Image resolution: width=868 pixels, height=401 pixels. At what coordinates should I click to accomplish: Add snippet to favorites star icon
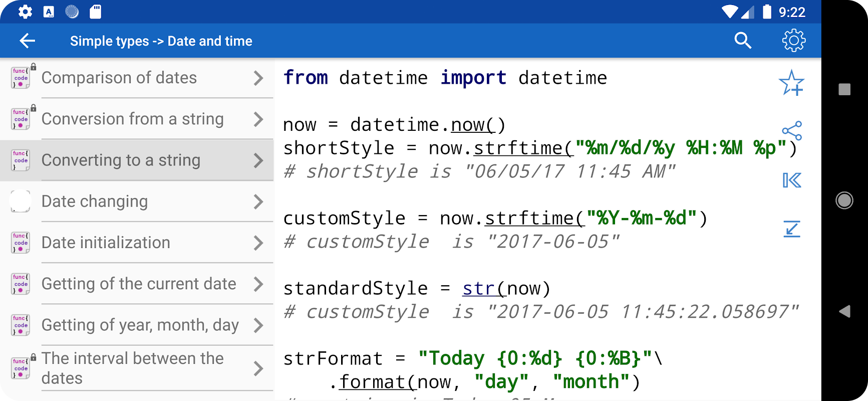click(791, 83)
